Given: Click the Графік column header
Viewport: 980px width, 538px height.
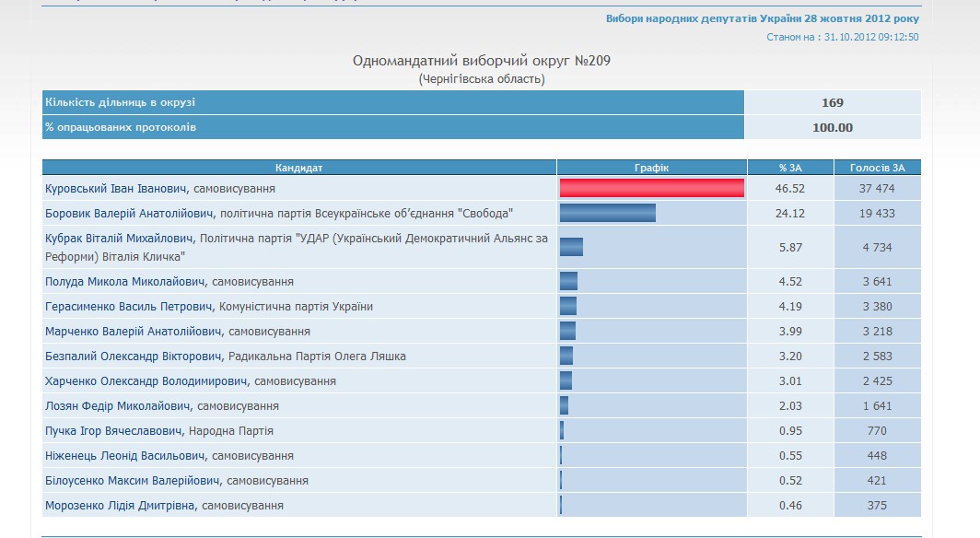Looking at the screenshot, I should pos(651,168).
